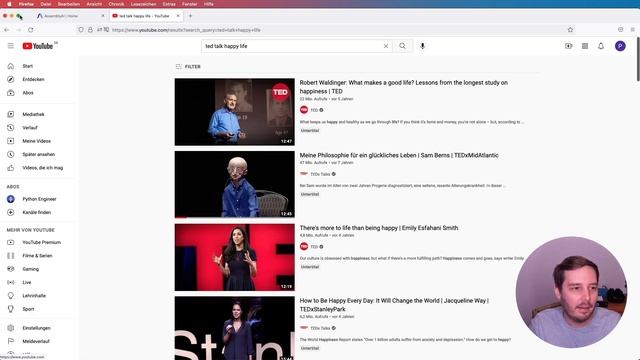
Task: Reload the page in Firefox
Action: tap(31, 30)
